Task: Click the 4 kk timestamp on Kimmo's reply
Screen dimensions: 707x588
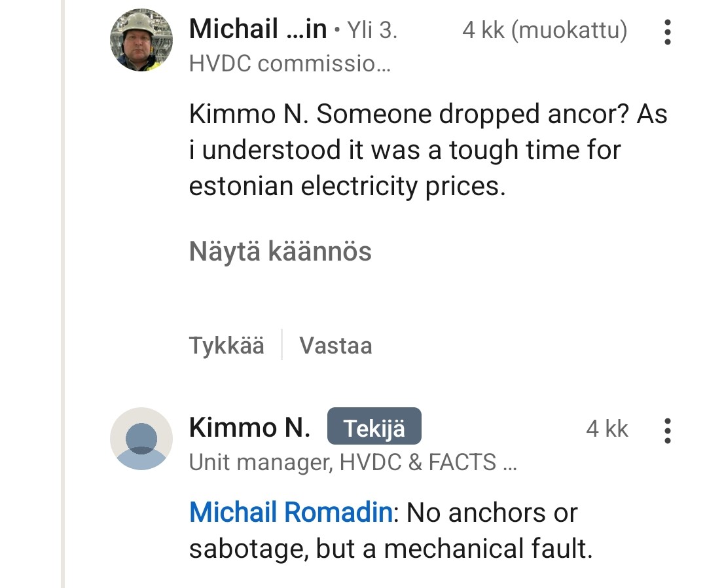Action: [x=607, y=429]
